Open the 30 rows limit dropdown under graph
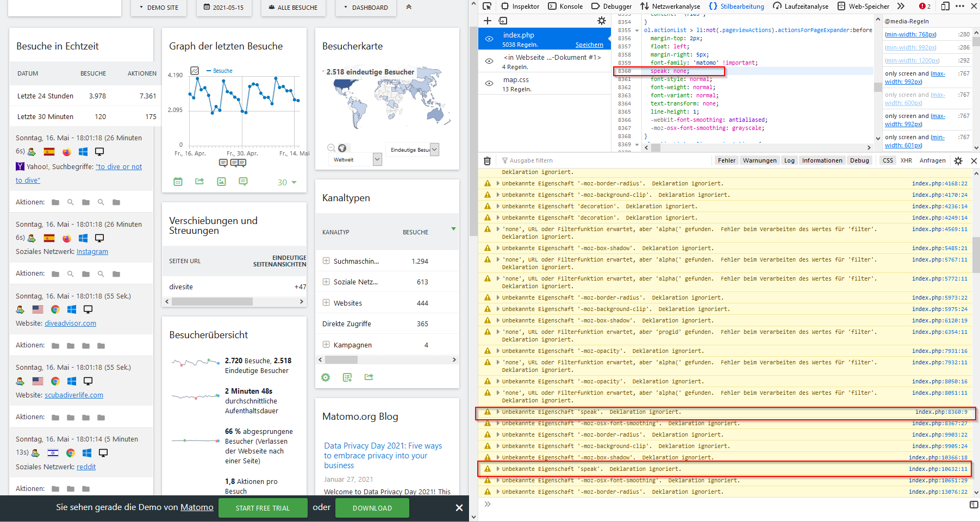 (287, 183)
